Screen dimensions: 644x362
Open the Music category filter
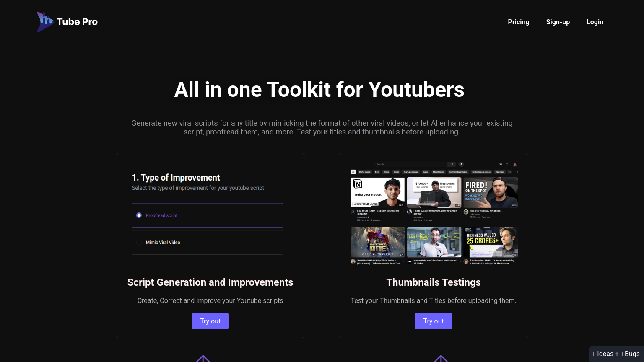[x=396, y=172]
